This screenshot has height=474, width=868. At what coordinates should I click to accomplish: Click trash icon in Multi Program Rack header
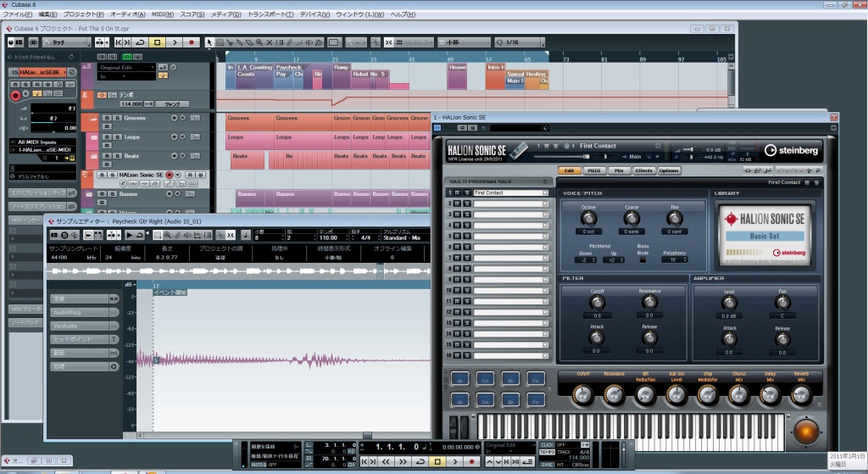point(545,181)
